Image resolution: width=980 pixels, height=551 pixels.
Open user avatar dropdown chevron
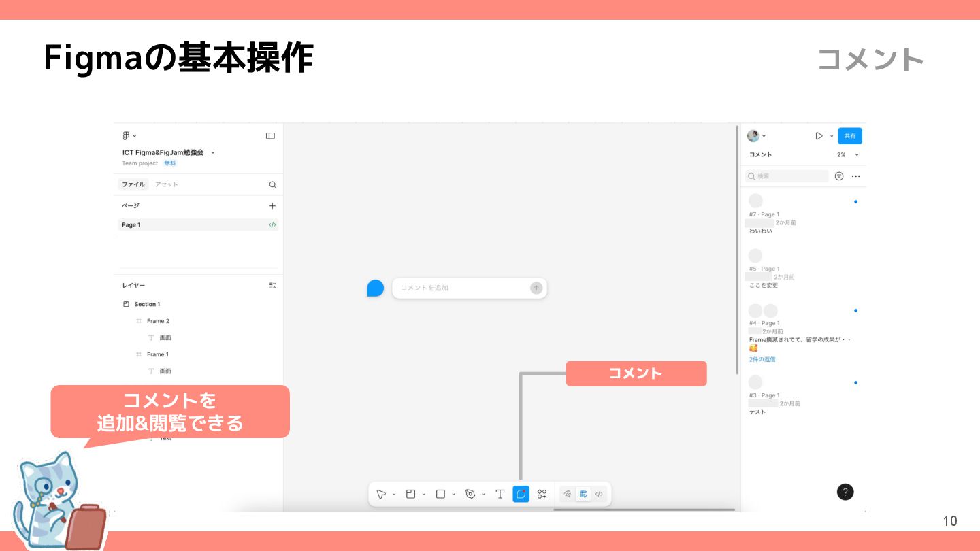(x=764, y=137)
